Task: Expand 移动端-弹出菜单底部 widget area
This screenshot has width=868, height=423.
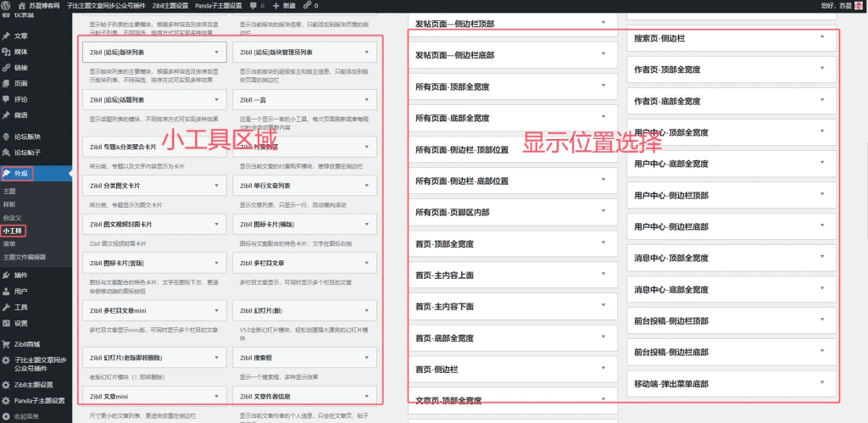Action: pos(822,382)
